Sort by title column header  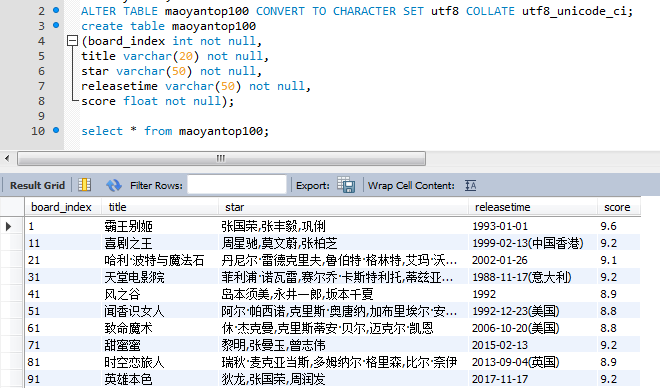[x=160, y=207]
